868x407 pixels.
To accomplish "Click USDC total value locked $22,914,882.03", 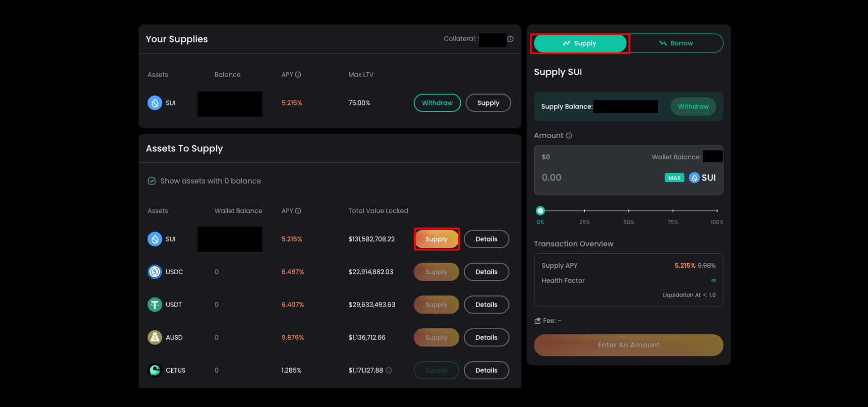I will (371, 272).
